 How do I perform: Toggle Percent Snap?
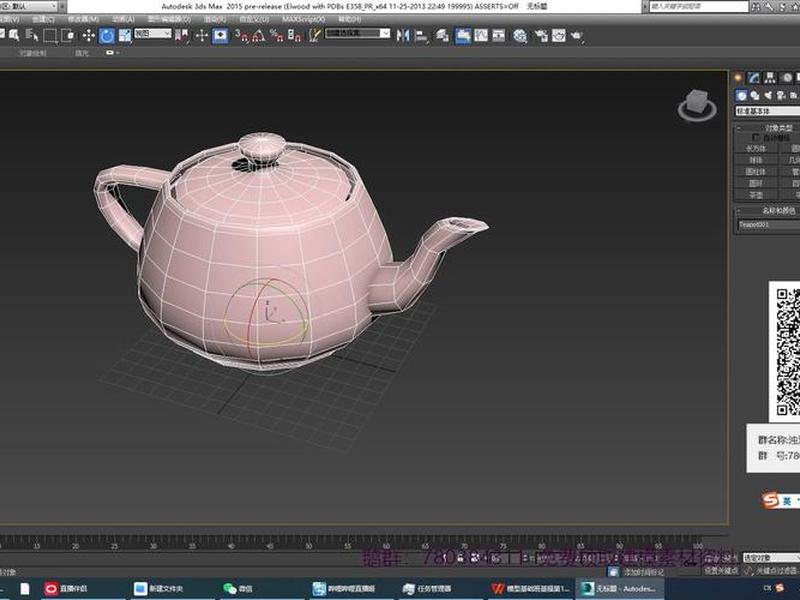coord(277,35)
